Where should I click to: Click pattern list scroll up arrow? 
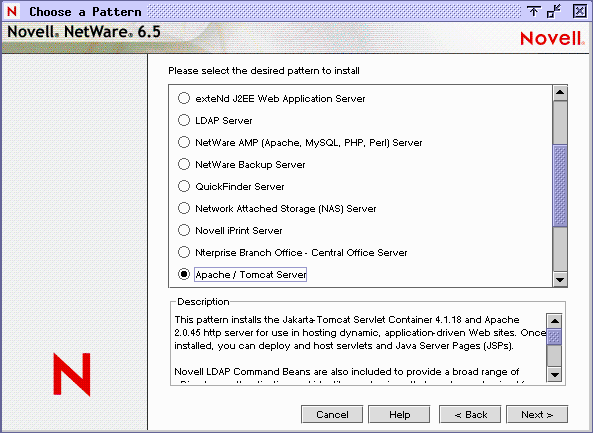(x=560, y=93)
